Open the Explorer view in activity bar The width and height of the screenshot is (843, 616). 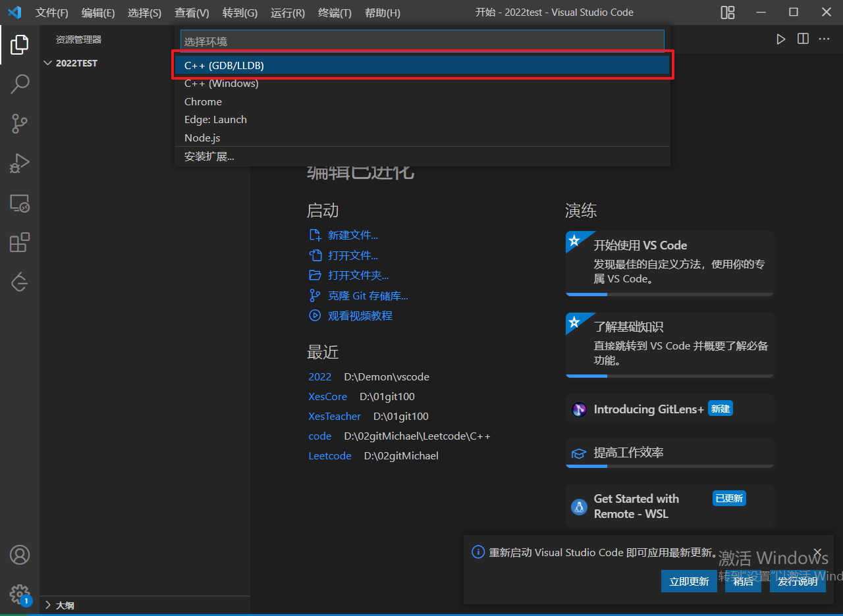pos(20,45)
